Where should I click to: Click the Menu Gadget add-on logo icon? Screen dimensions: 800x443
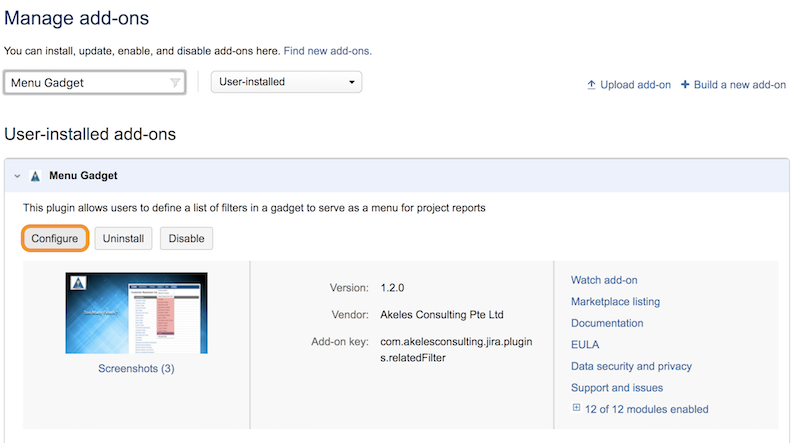(35, 176)
